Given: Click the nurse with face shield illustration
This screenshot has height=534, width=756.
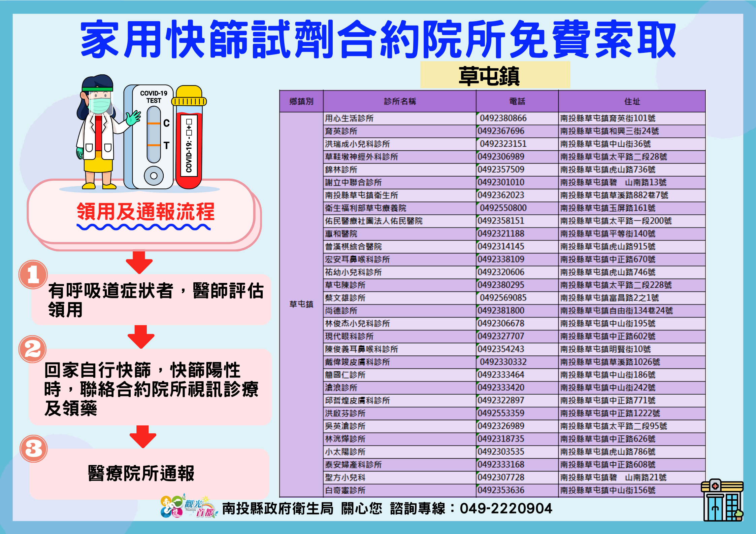Looking at the screenshot, I should click(x=98, y=131).
